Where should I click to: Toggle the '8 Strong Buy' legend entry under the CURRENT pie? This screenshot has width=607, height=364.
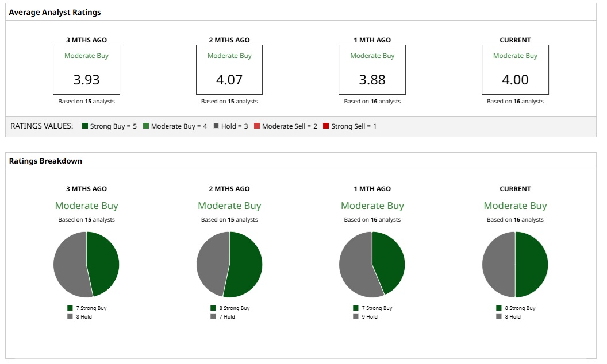point(516,308)
